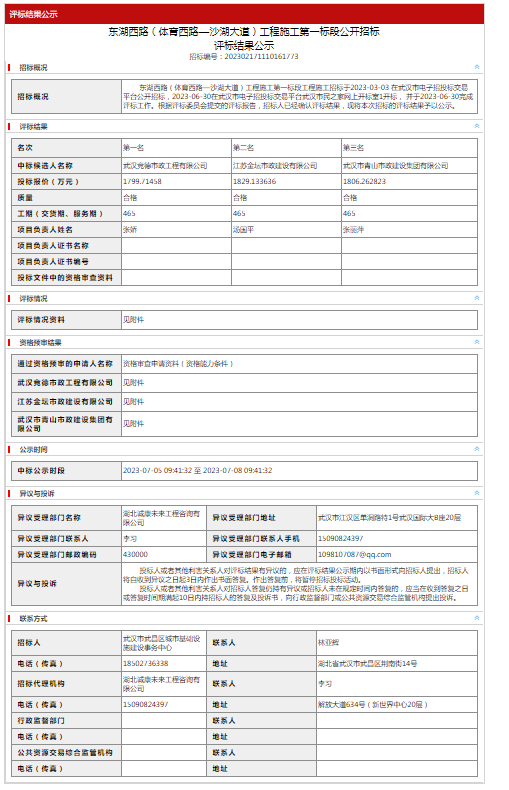Collapse the 联系方式 section chevron

(476, 618)
